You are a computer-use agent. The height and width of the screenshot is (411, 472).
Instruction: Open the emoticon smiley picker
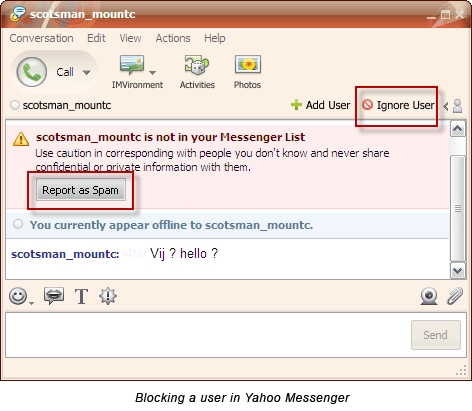click(x=18, y=296)
